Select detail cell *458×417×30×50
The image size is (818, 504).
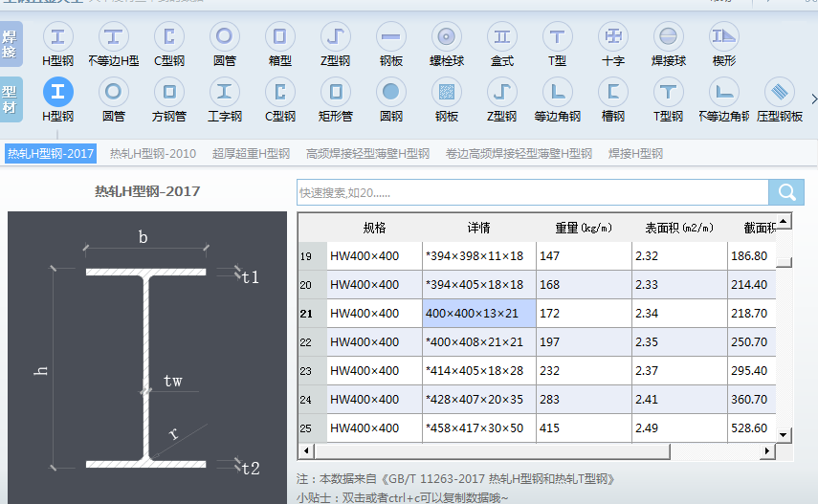[479, 428]
